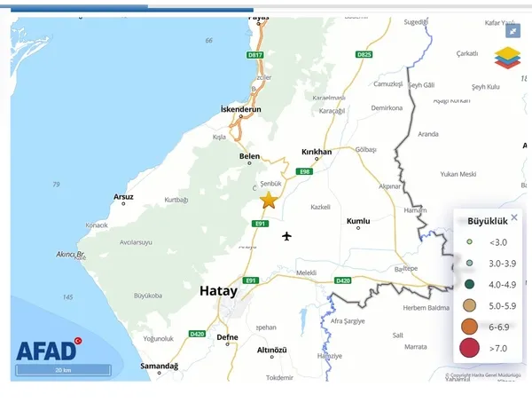Click the Kırıkhan town label
Screen dimensions: 532x418
point(317,152)
